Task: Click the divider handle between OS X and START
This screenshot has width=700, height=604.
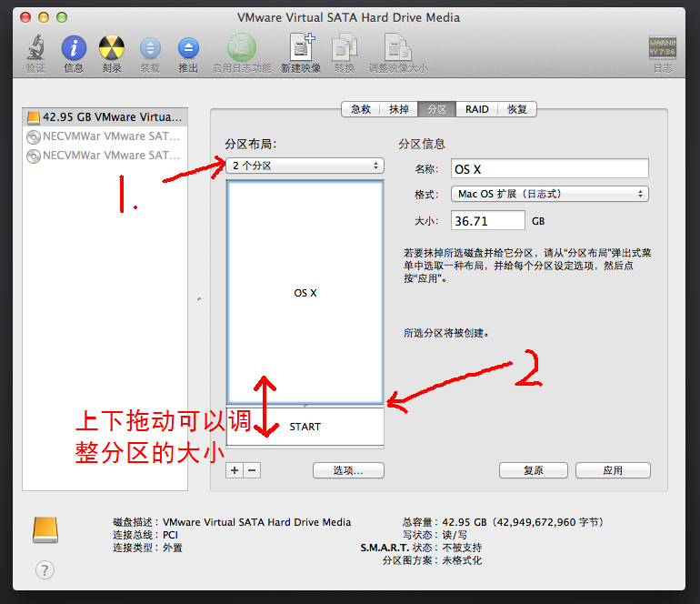Action: click(x=305, y=405)
